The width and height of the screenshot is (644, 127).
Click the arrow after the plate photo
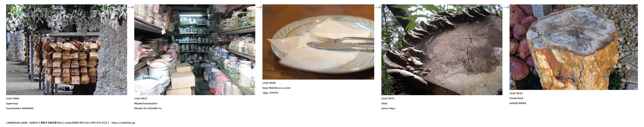[x=378, y=7]
